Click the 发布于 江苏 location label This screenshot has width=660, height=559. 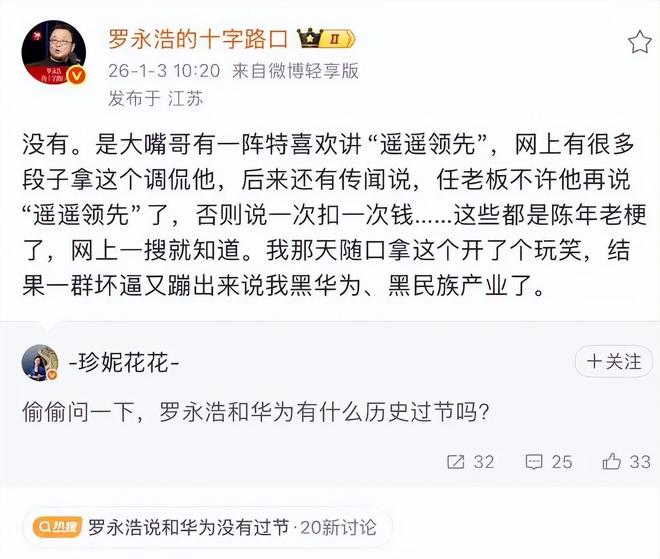(x=155, y=98)
